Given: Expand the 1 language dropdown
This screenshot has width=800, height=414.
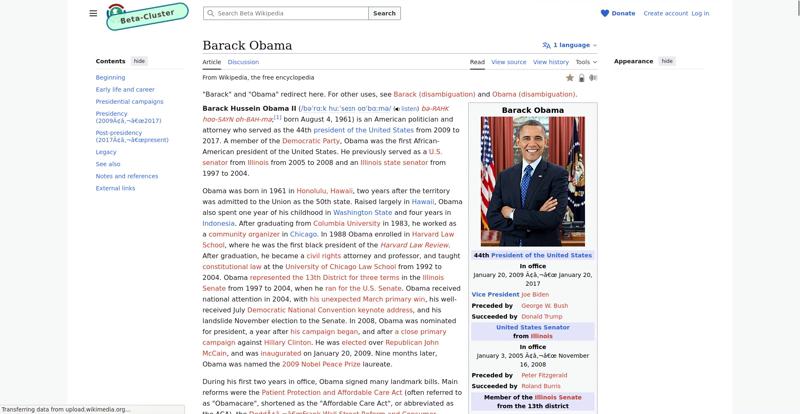Looking at the screenshot, I should pos(570,45).
